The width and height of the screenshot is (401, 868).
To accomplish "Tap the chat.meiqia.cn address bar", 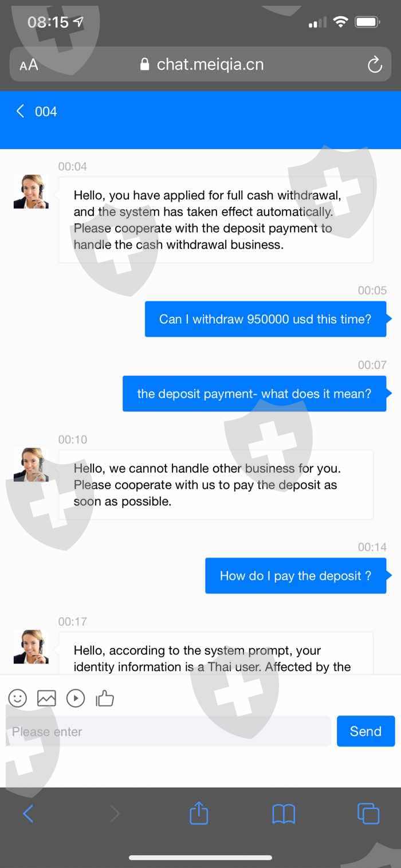I will pyautogui.click(x=202, y=64).
